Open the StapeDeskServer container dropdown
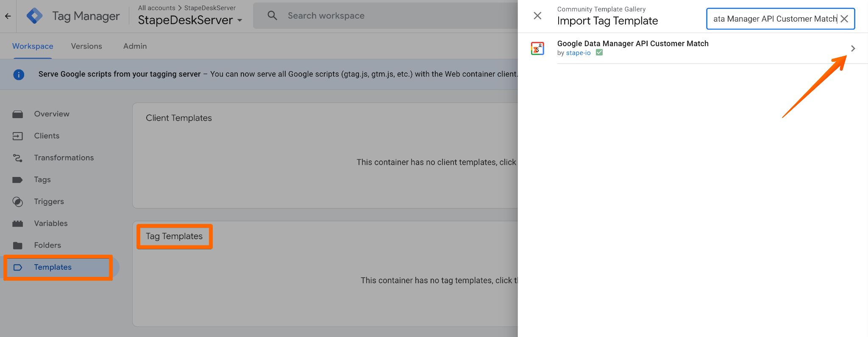868x337 pixels. [190, 20]
